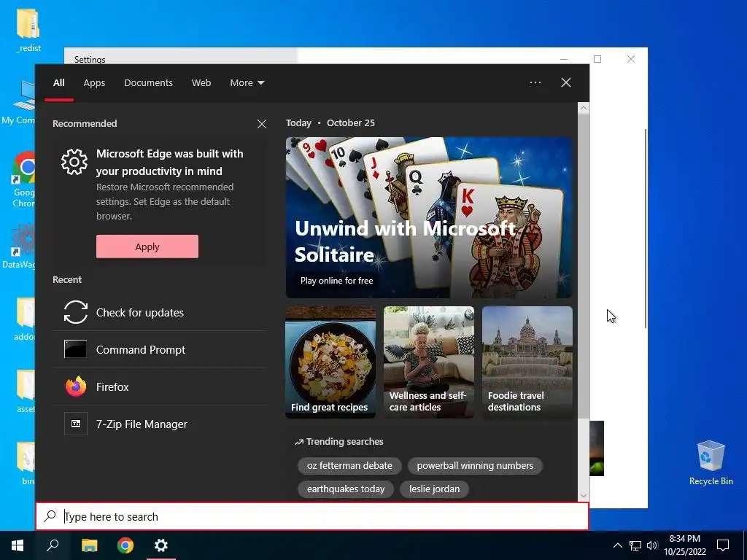
Task: Focus the Type here to search box
Action: 312,516
